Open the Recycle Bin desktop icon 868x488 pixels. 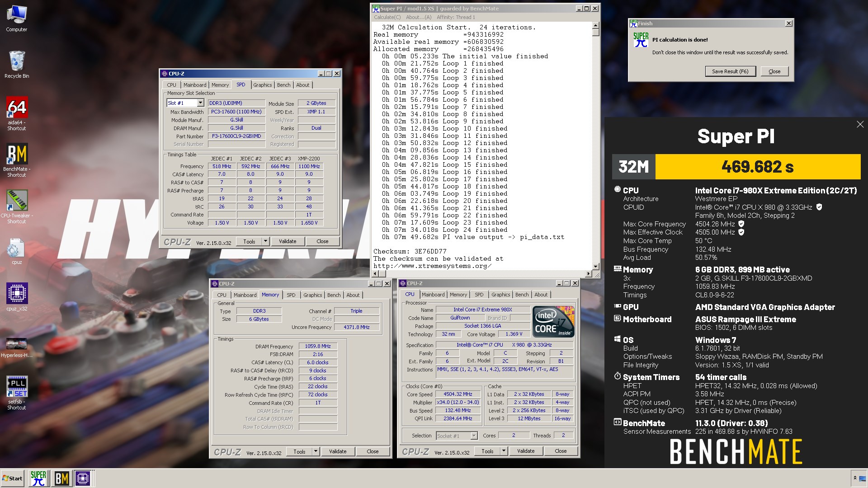point(17,64)
